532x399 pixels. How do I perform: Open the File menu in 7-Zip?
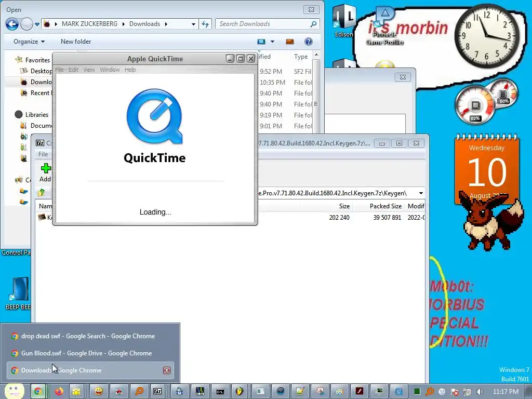(x=43, y=154)
